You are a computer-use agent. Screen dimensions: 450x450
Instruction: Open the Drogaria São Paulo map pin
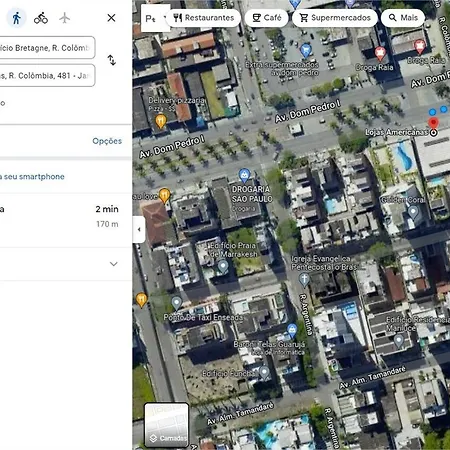(x=244, y=175)
